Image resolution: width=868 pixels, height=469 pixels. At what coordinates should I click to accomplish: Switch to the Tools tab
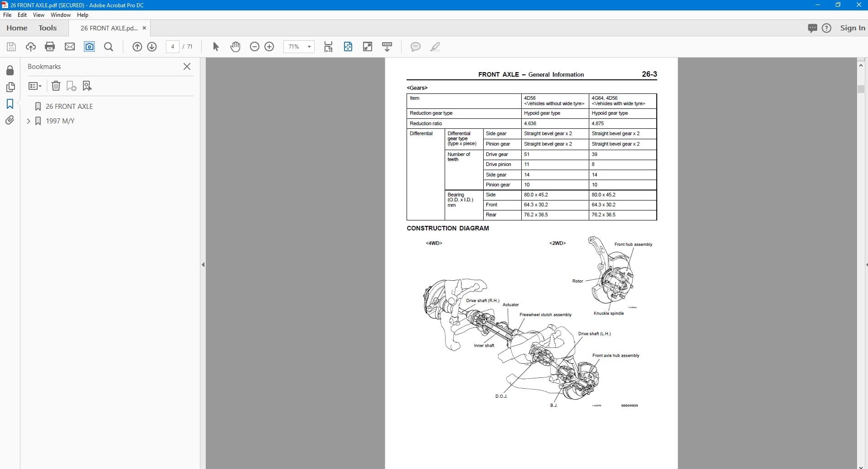(x=48, y=28)
